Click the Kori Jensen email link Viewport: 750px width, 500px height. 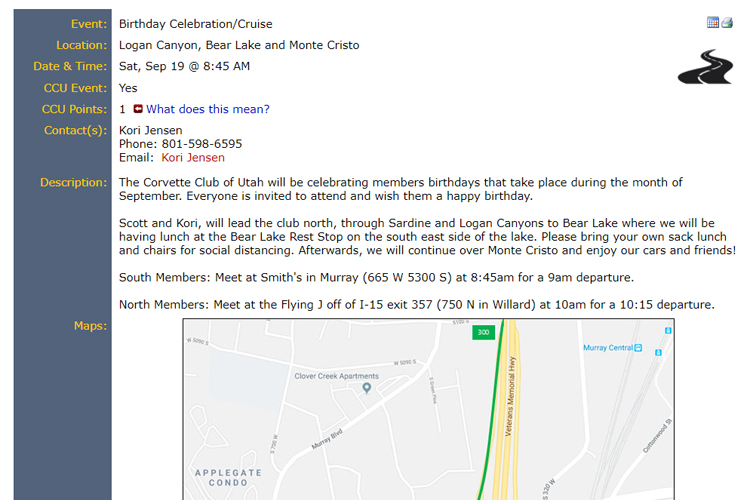pyautogui.click(x=193, y=157)
